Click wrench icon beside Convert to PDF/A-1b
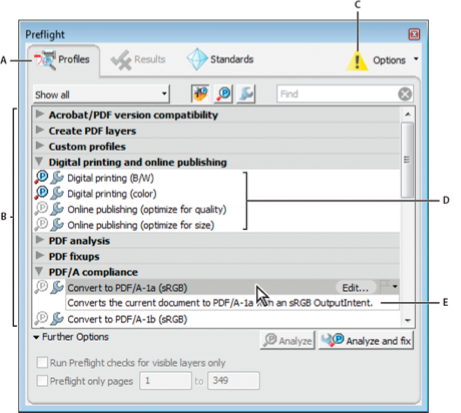The width and height of the screenshot is (461, 413). (57, 318)
